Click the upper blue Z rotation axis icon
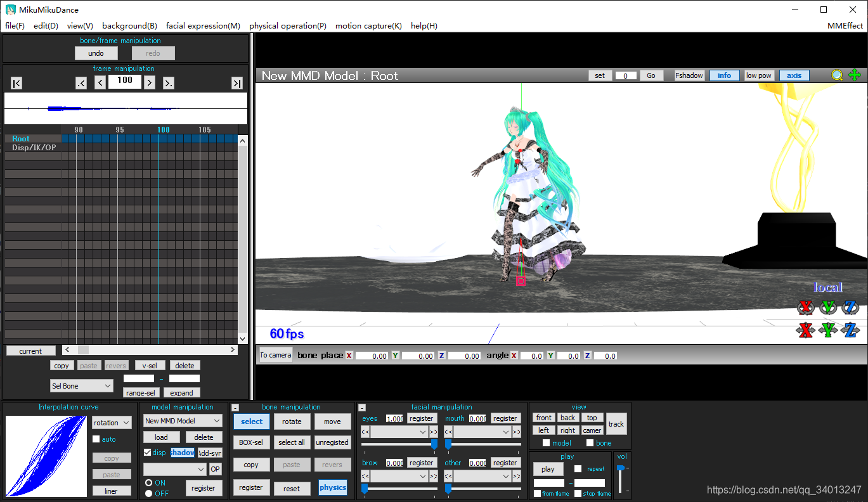The height and width of the screenshot is (502, 868). [x=850, y=307]
